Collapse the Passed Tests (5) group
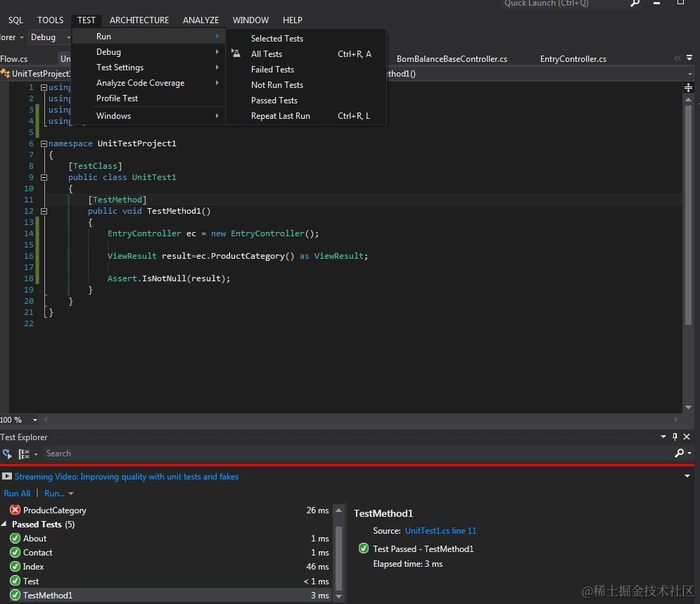 [4, 524]
